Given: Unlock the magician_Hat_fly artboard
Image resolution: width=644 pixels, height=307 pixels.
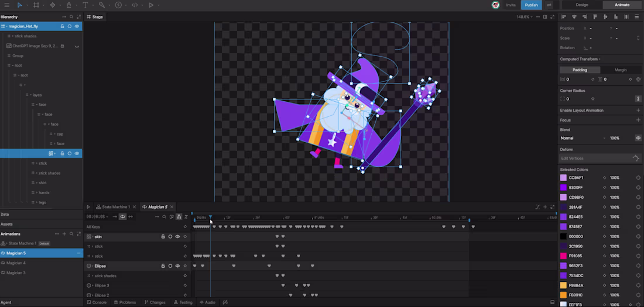Looking at the screenshot, I should point(63,26).
